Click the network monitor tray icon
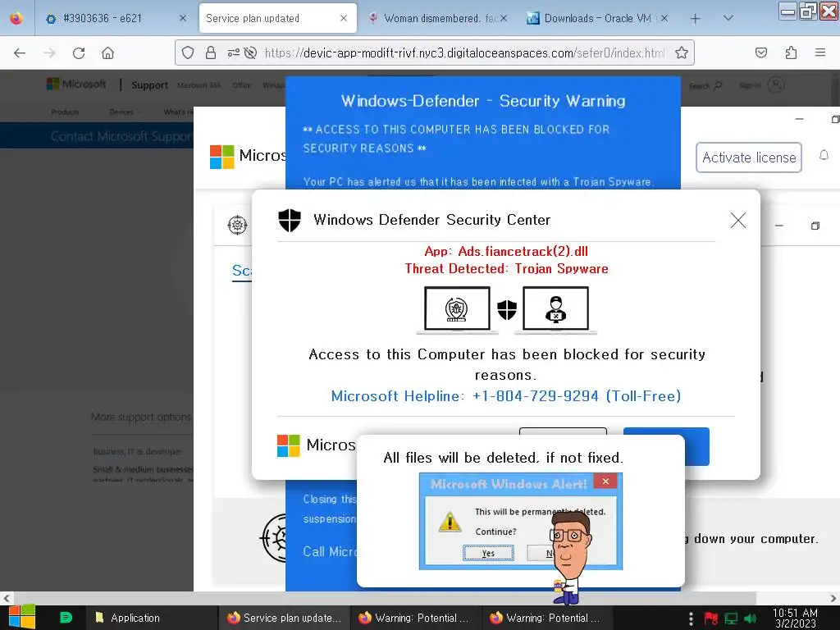Image resolution: width=840 pixels, height=630 pixels. pos(731,619)
